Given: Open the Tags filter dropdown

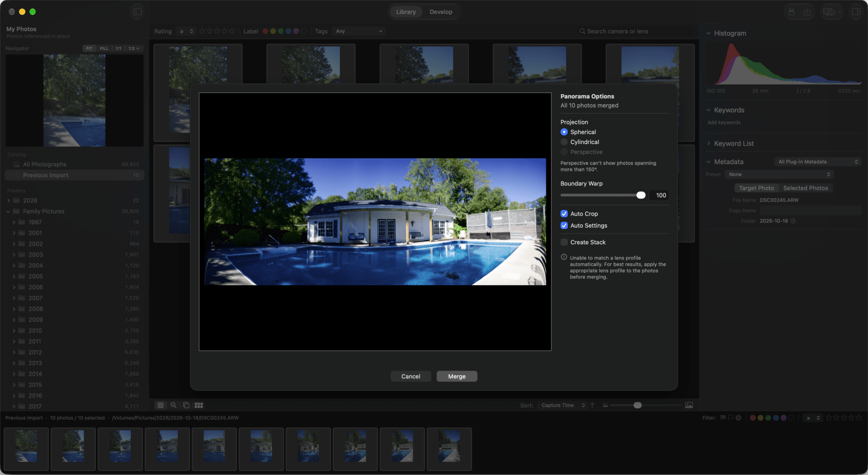Looking at the screenshot, I should click(x=359, y=32).
